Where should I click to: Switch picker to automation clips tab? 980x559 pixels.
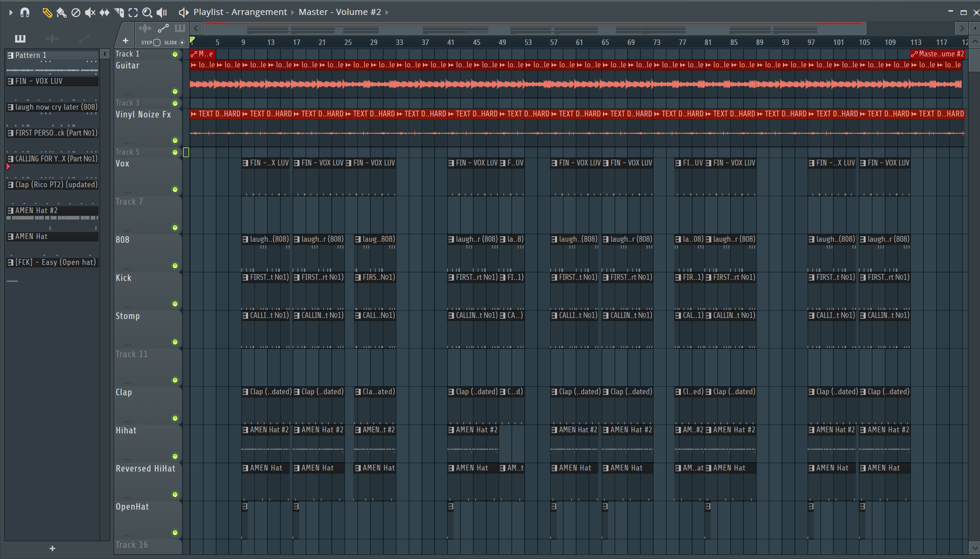tap(84, 38)
